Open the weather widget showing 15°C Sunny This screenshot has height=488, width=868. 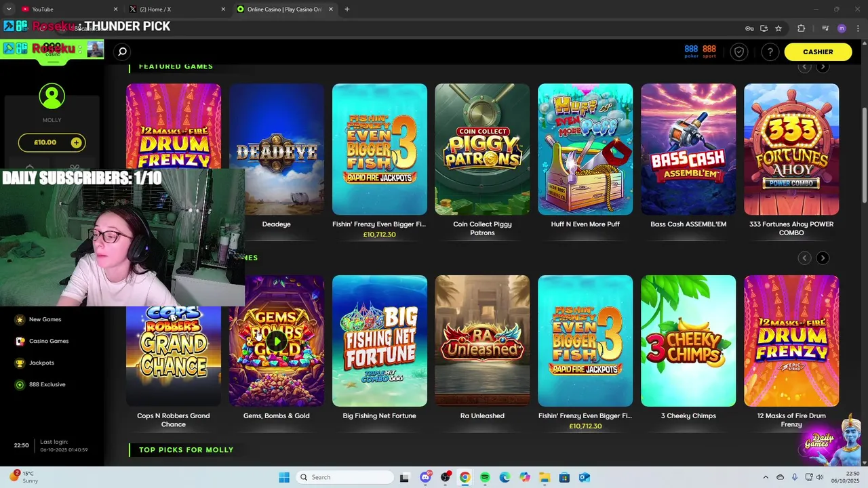click(24, 477)
